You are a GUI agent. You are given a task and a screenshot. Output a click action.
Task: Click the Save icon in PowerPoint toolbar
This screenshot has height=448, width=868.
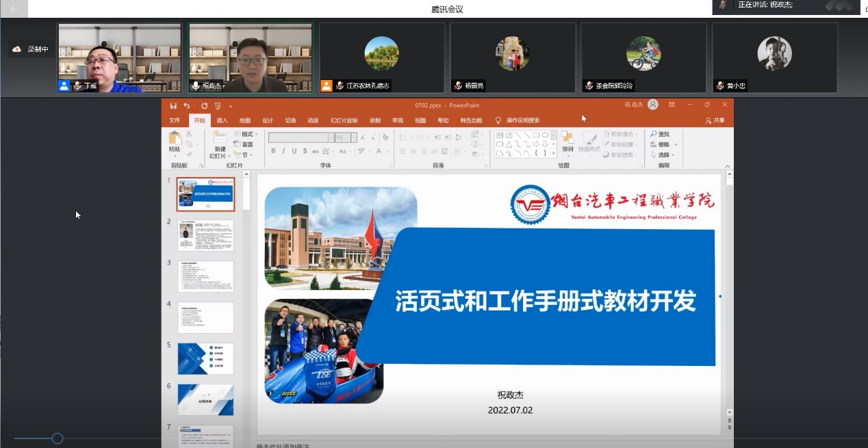173,106
